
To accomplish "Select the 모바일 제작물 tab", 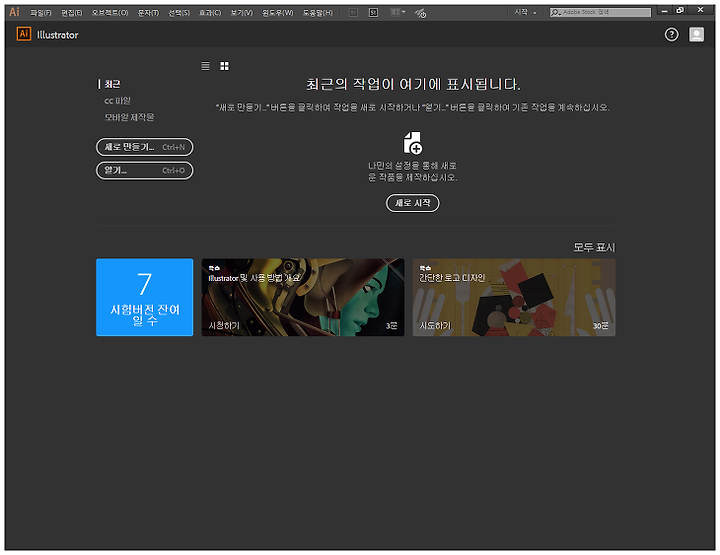I will coord(129,117).
